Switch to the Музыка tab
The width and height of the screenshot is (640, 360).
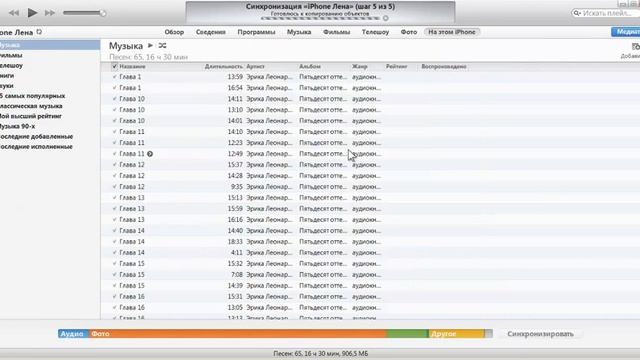[x=299, y=32]
